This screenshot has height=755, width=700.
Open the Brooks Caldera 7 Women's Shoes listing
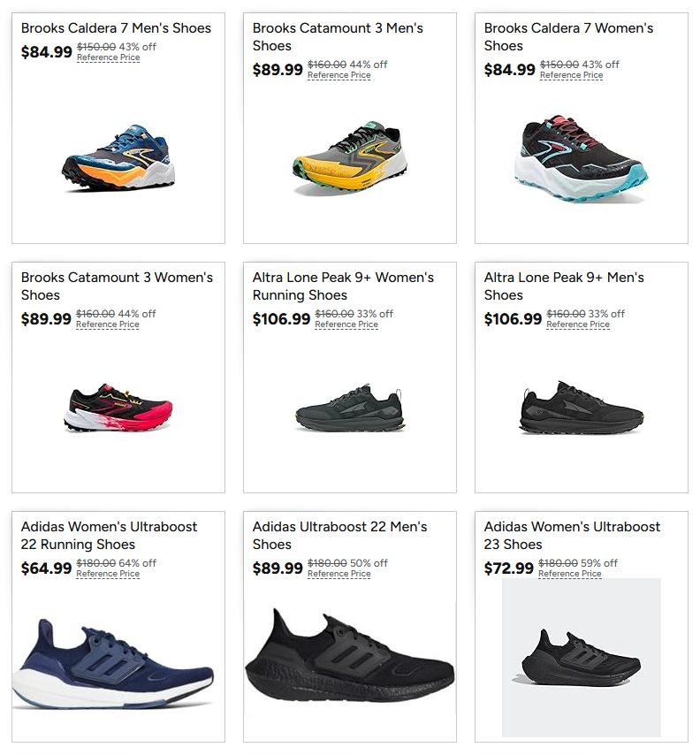point(570,36)
